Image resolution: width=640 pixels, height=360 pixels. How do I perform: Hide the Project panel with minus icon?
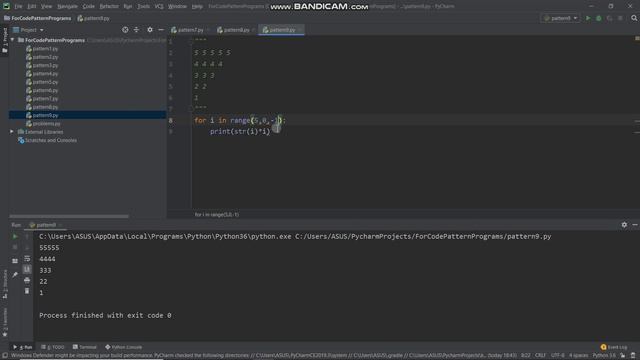coord(161,30)
